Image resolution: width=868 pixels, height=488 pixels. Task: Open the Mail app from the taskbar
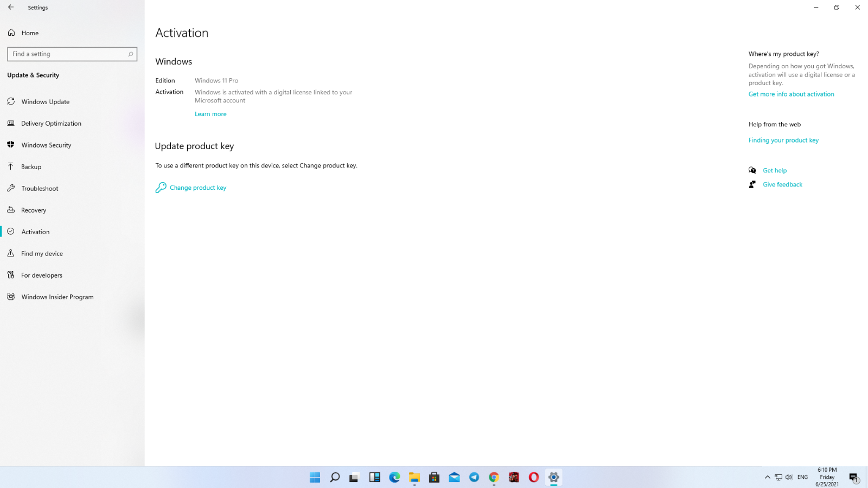click(x=454, y=477)
